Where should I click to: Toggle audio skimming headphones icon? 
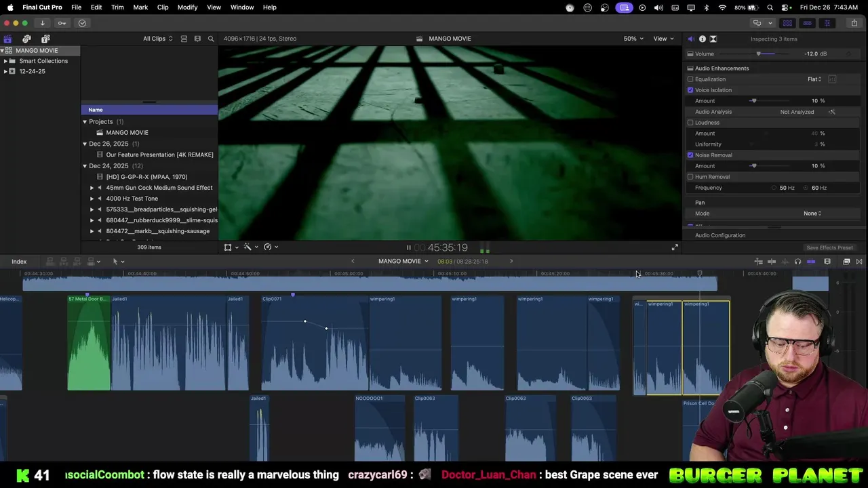click(x=797, y=262)
